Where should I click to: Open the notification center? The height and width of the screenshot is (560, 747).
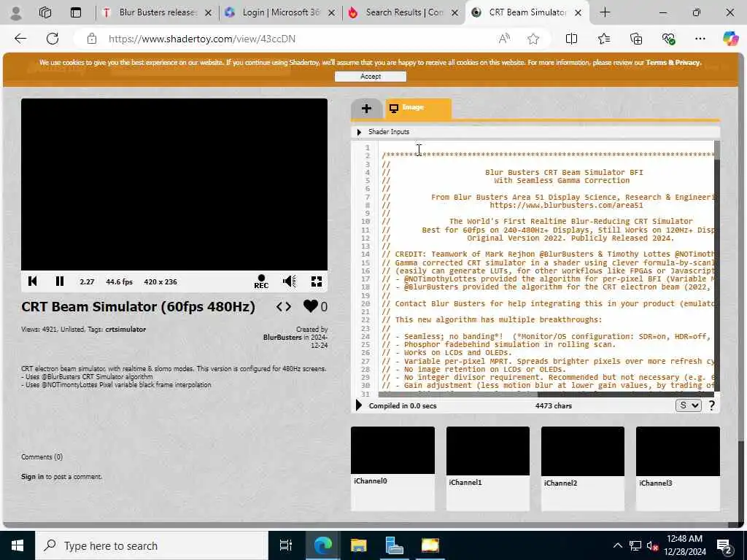click(724, 545)
